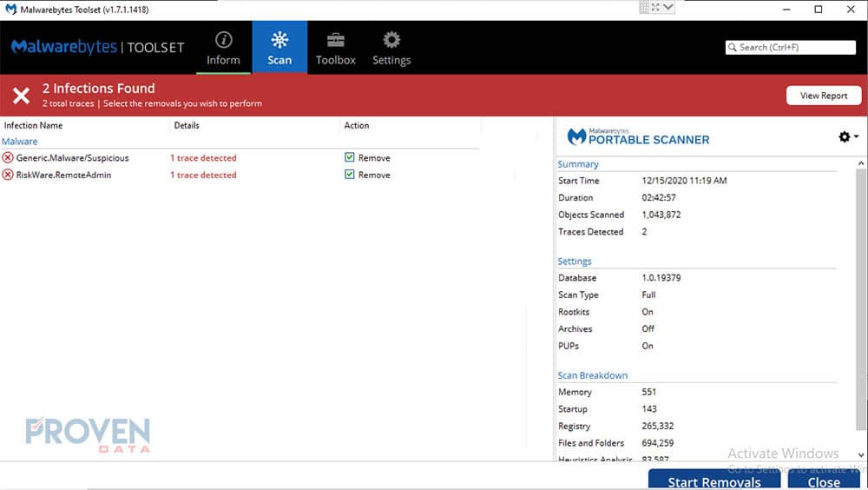
Task: Click the Malware group heading
Action: pyautogui.click(x=20, y=142)
